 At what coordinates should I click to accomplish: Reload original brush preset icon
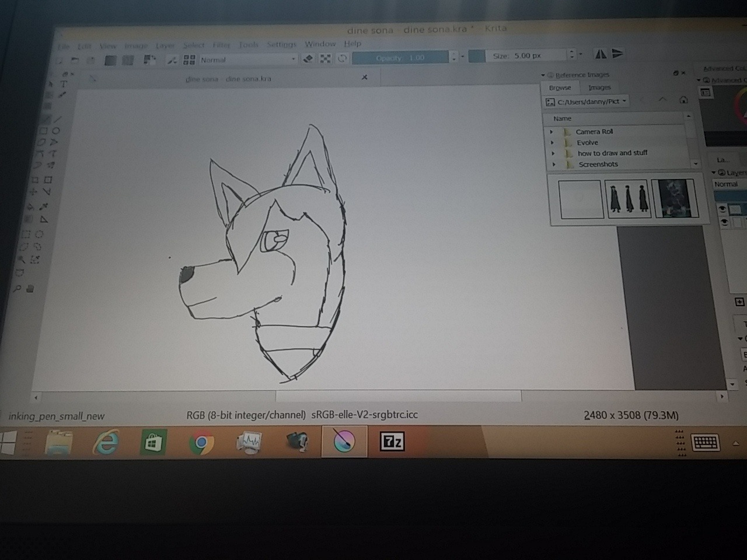(x=343, y=58)
